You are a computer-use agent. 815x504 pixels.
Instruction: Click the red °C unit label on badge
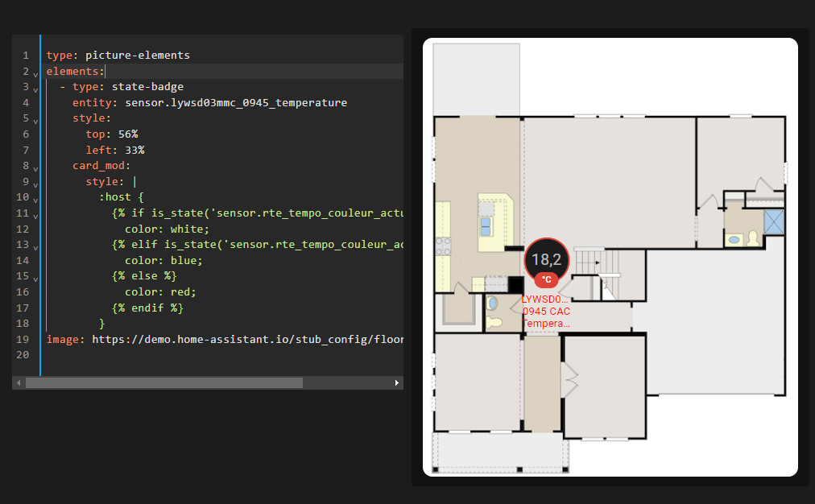pos(546,279)
